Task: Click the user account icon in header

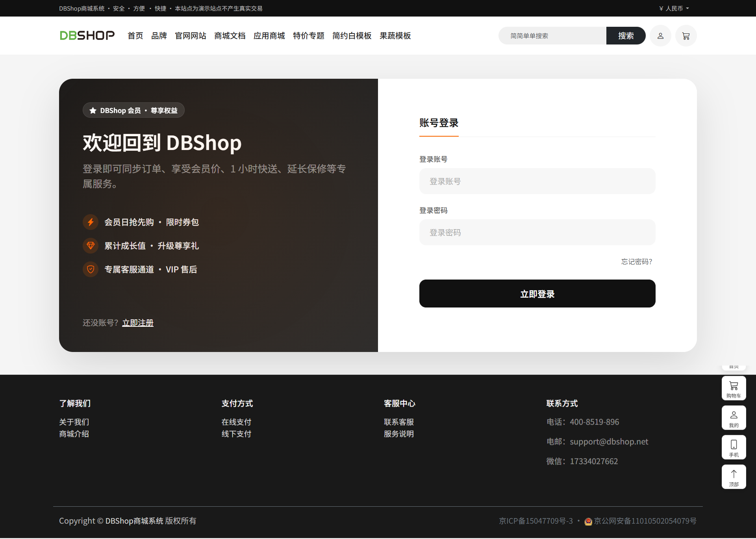Action: (x=660, y=36)
